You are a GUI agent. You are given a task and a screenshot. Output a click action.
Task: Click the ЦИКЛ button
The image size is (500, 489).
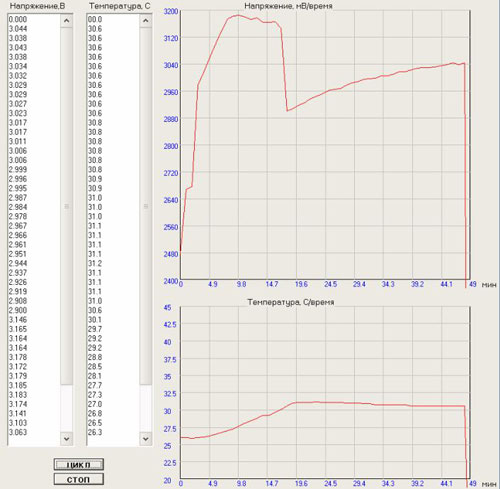click(x=79, y=464)
